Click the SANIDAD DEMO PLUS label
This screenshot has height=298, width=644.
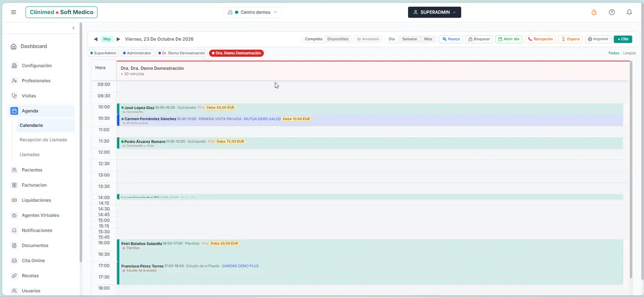pos(240,266)
